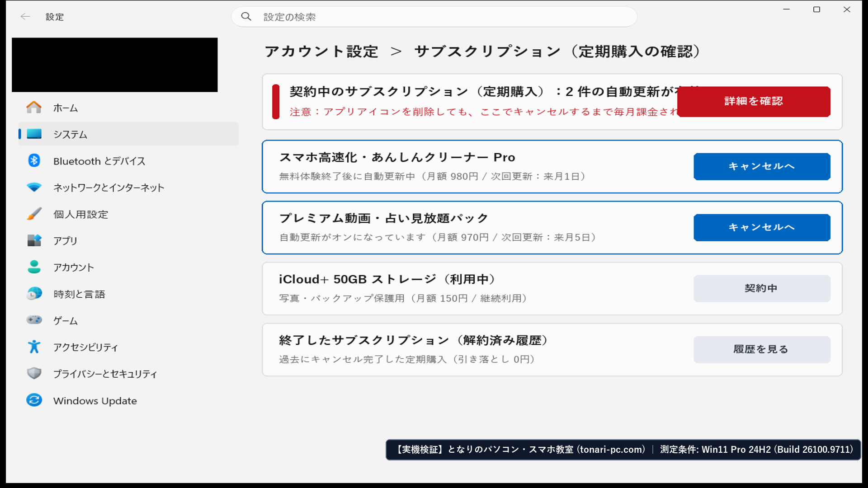The width and height of the screenshot is (868, 488).
Task: Click the search magnifier icon
Action: 246,17
